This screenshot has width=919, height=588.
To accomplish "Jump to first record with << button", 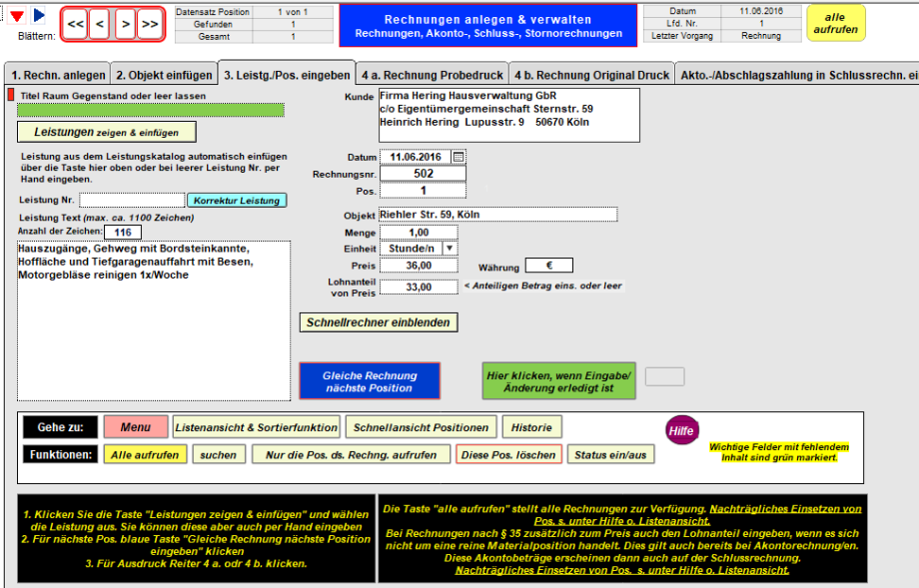I will [x=76, y=23].
